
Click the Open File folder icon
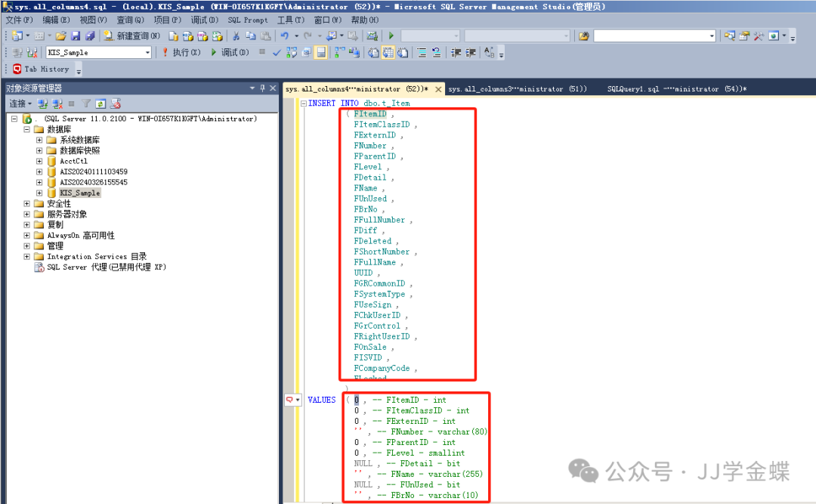pos(61,36)
